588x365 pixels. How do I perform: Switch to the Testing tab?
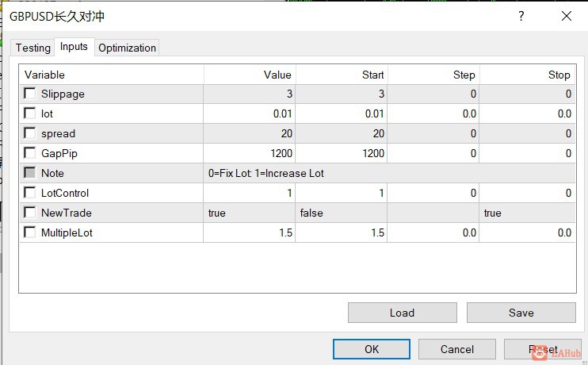tap(32, 48)
